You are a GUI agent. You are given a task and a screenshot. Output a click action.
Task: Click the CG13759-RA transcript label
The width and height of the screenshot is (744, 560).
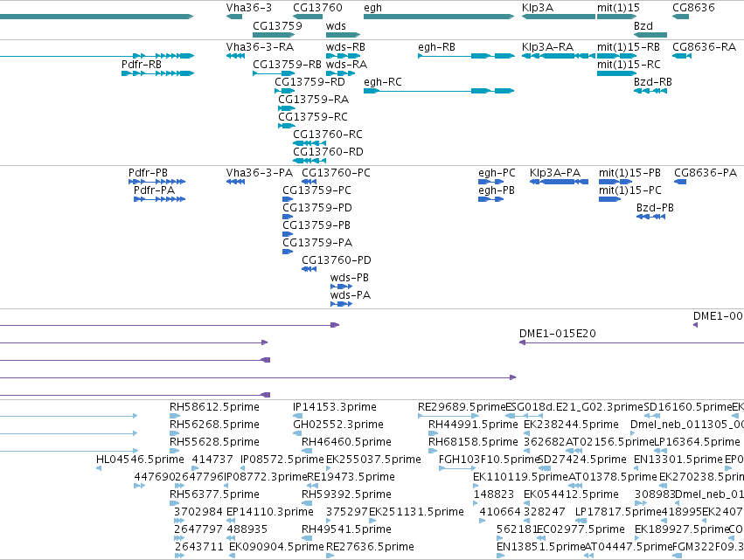coord(313,99)
